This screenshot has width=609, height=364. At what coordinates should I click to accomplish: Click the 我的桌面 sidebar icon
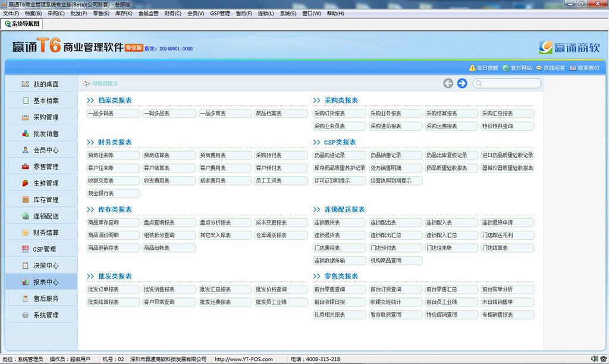(x=26, y=84)
